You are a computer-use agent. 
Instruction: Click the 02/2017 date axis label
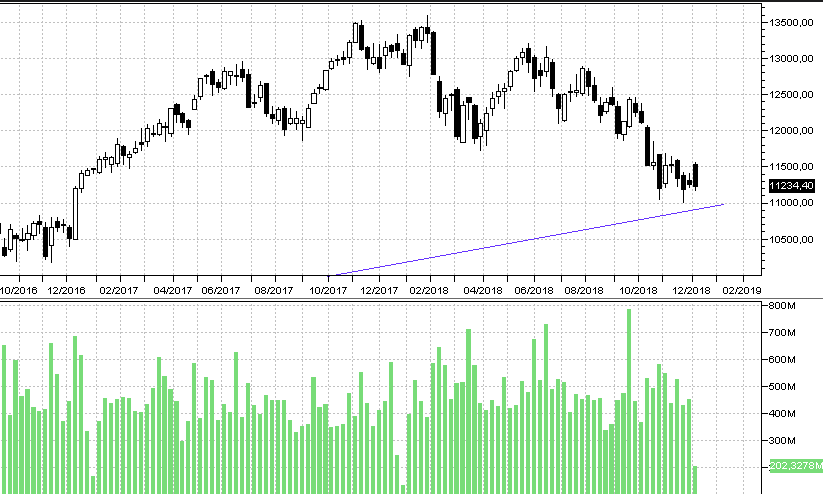click(x=119, y=290)
